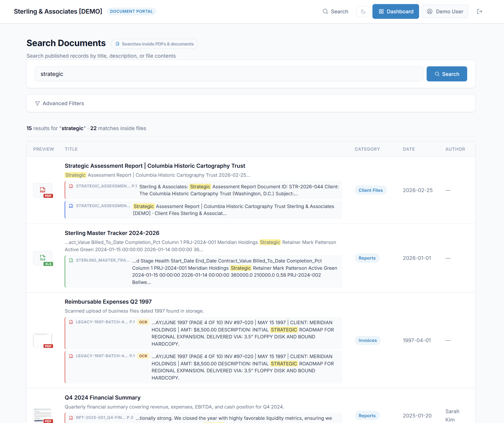
Task: Click the funnel icon next to Advanced Filters
Action: [37, 103]
